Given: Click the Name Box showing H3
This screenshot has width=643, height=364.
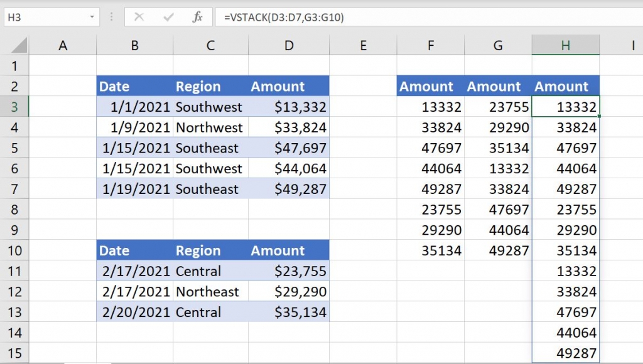Looking at the screenshot, I should [44, 17].
